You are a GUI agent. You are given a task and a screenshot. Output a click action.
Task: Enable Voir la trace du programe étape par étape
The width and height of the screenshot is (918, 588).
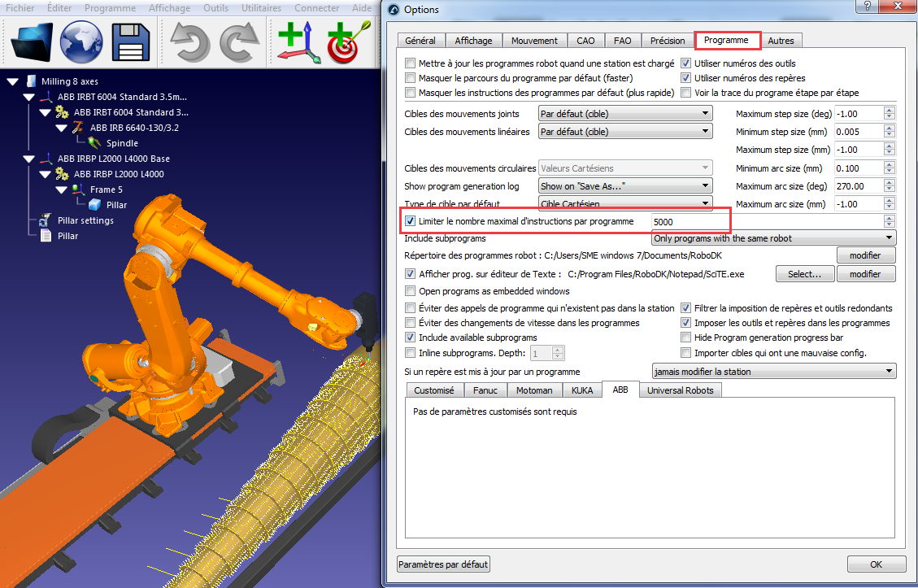pyautogui.click(x=685, y=93)
